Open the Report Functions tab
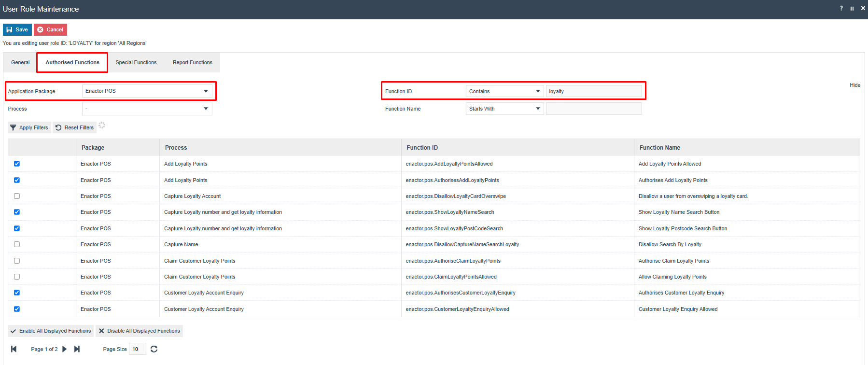This screenshot has height=365, width=868. click(193, 62)
